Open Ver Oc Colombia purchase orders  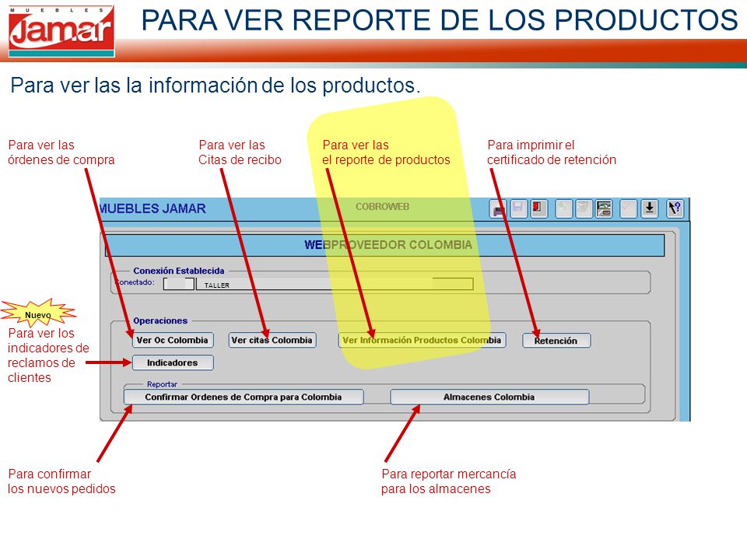click(173, 340)
